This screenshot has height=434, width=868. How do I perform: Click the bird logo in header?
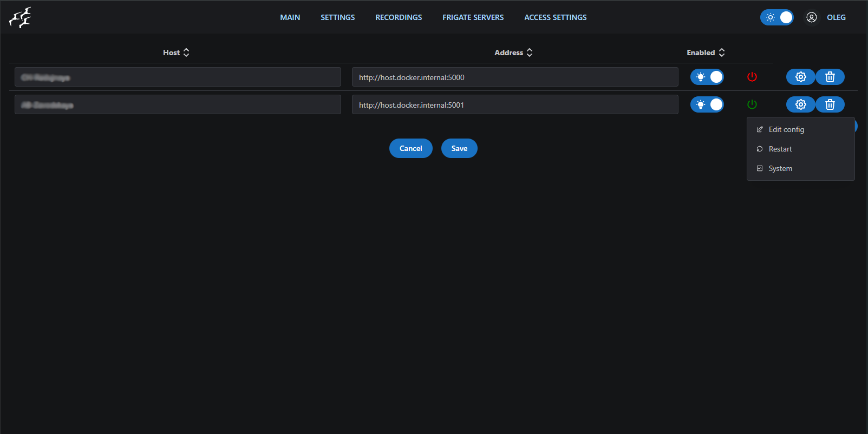click(x=20, y=18)
